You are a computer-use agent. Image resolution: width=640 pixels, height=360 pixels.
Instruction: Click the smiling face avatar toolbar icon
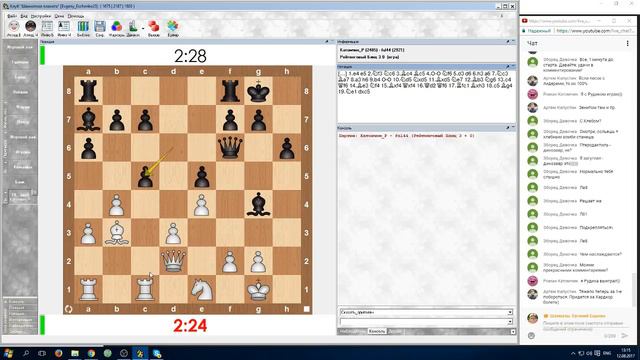tap(14, 27)
